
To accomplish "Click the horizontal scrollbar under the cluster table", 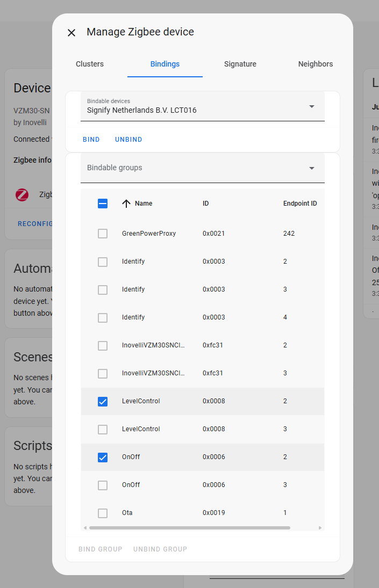I will pyautogui.click(x=189, y=528).
